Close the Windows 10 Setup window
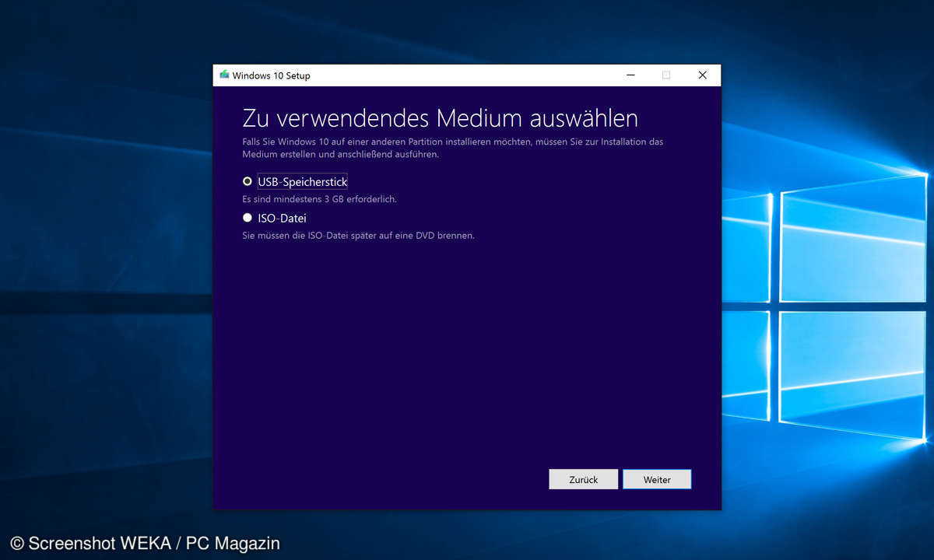 (702, 75)
